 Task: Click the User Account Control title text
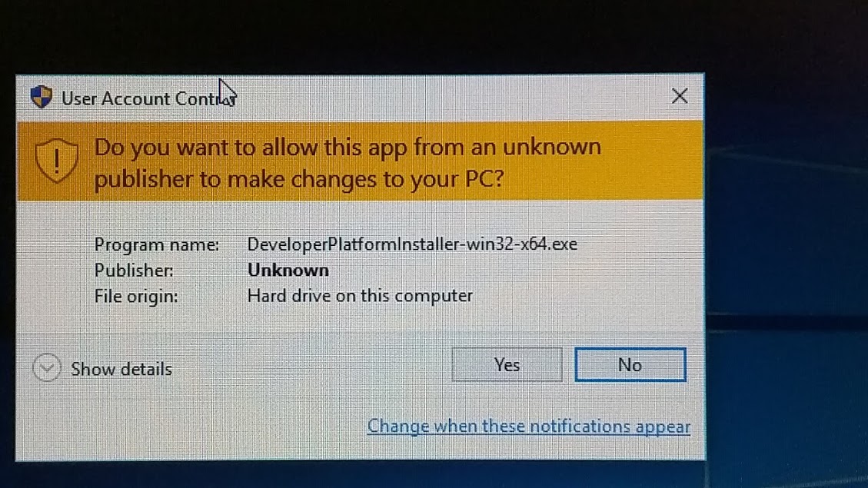[x=148, y=98]
